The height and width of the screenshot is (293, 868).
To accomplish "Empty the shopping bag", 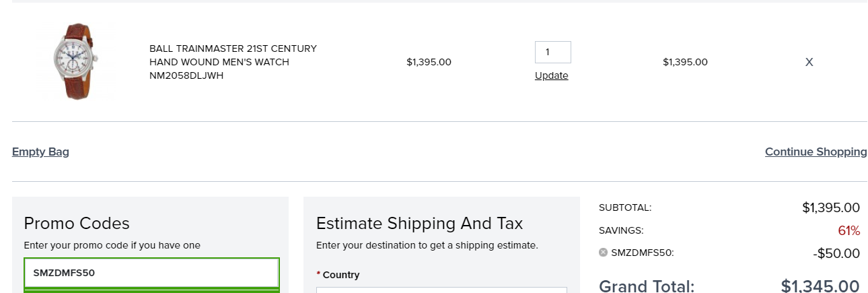I will 40,152.
